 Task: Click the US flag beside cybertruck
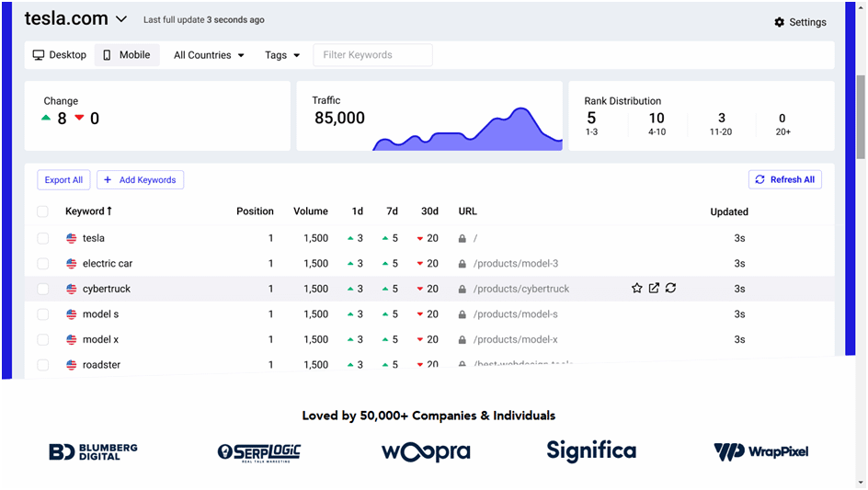[72, 289]
